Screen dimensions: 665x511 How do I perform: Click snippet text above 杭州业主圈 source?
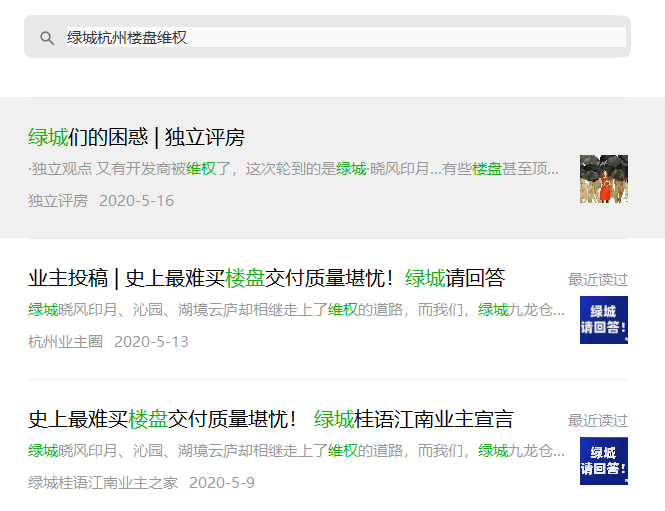coord(296,310)
